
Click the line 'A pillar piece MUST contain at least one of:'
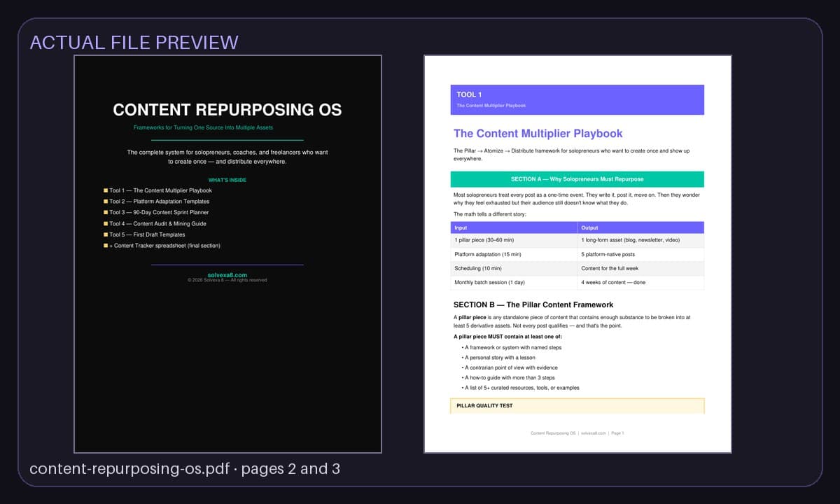[508, 337]
